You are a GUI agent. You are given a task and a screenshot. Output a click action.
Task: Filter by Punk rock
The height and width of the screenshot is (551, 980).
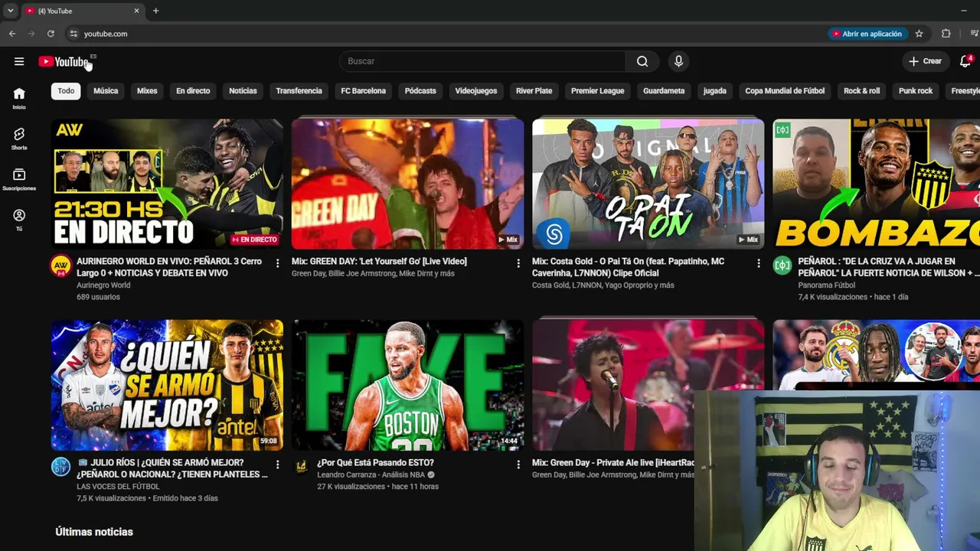click(915, 91)
